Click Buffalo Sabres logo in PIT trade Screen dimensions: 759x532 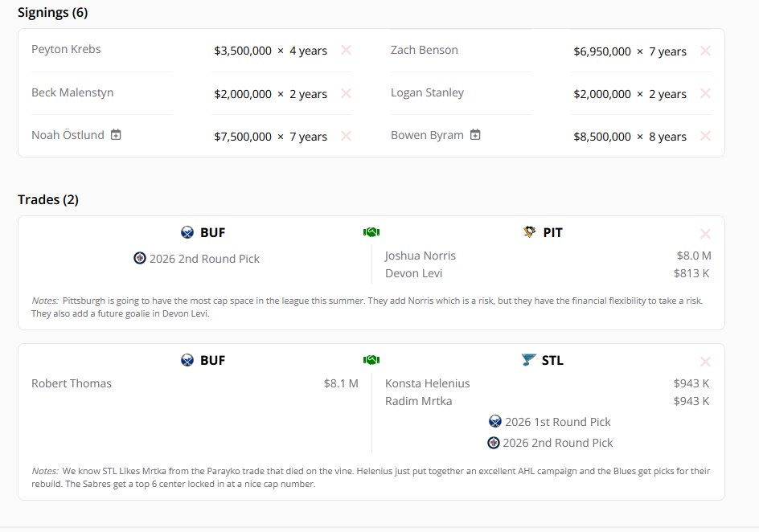click(187, 232)
